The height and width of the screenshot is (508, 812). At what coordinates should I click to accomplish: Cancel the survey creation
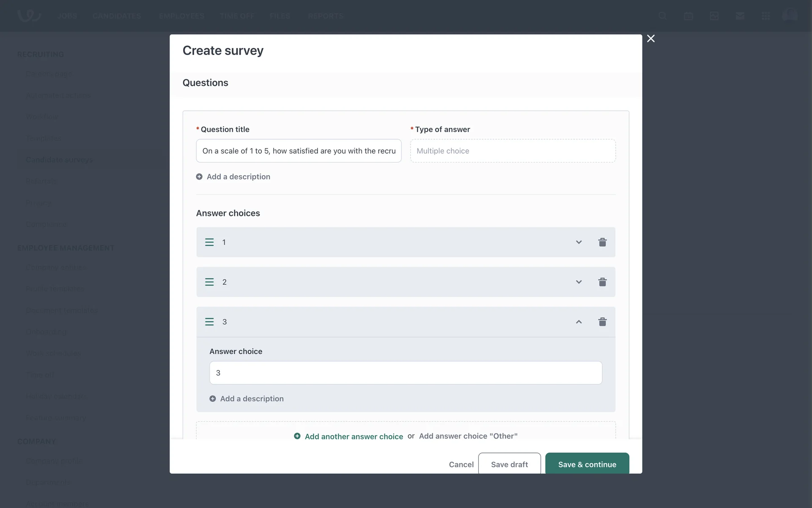coord(461,464)
